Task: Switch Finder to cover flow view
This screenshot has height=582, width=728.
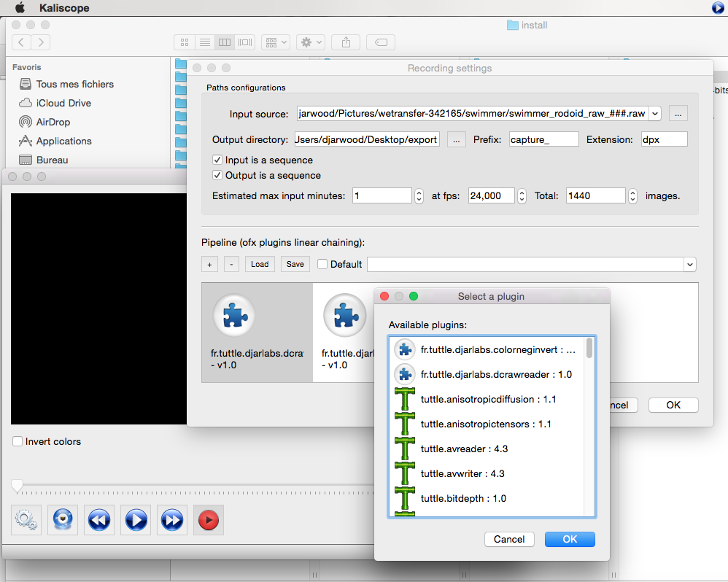Action: pyautogui.click(x=245, y=42)
